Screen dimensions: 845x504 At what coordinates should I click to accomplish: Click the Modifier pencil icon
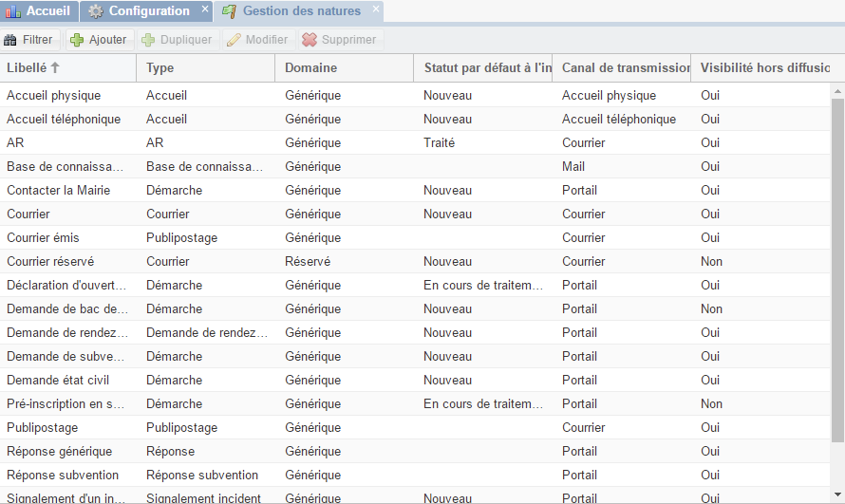(234, 40)
